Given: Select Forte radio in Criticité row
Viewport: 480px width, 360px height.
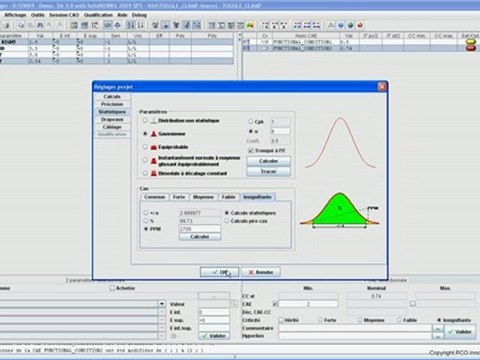Looking at the screenshot, I should 320,320.
